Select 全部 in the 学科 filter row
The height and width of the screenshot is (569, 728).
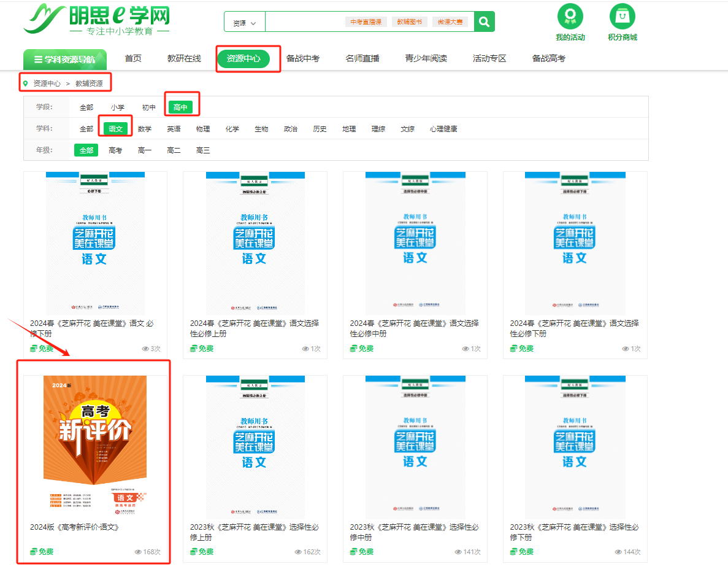point(86,129)
